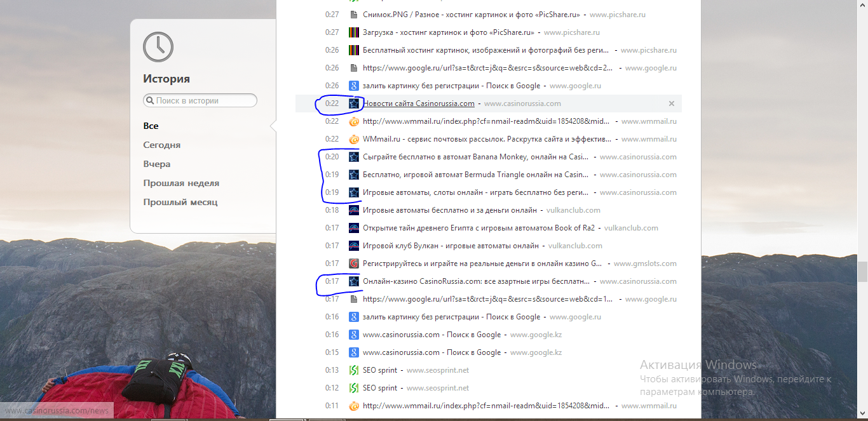Click the www.picshare.ru domain of the Снимок.PNG entry
The width and height of the screenshot is (868, 421).
[x=618, y=15]
